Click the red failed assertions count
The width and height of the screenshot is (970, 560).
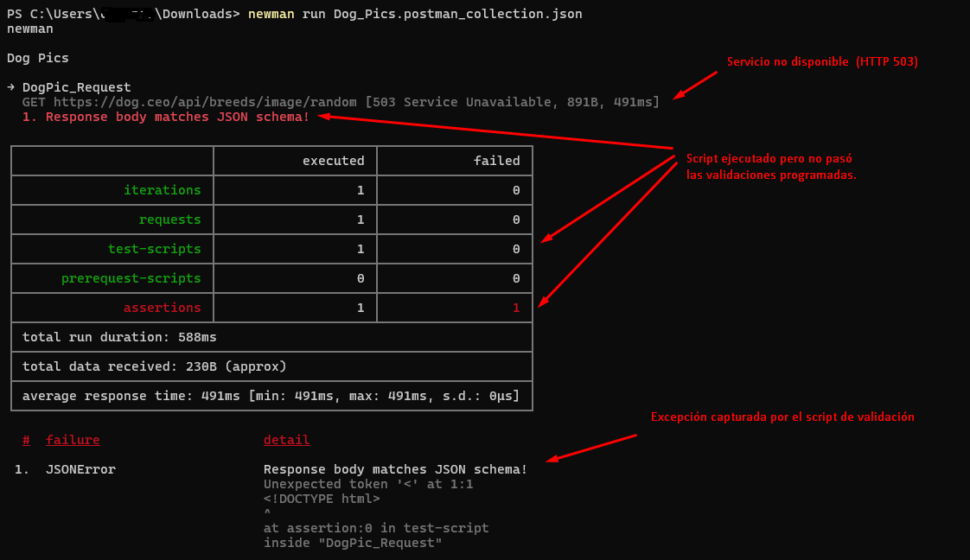pyautogui.click(x=516, y=308)
